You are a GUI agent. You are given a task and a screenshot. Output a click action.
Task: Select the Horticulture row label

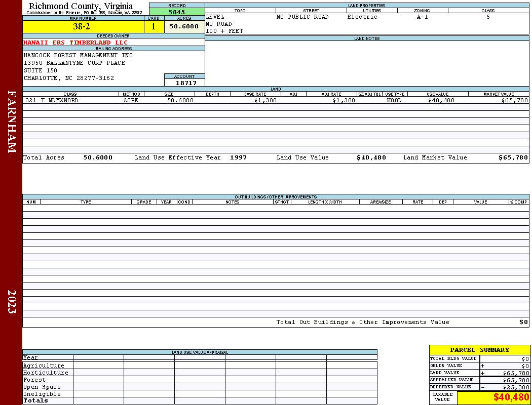pyautogui.click(x=46, y=373)
